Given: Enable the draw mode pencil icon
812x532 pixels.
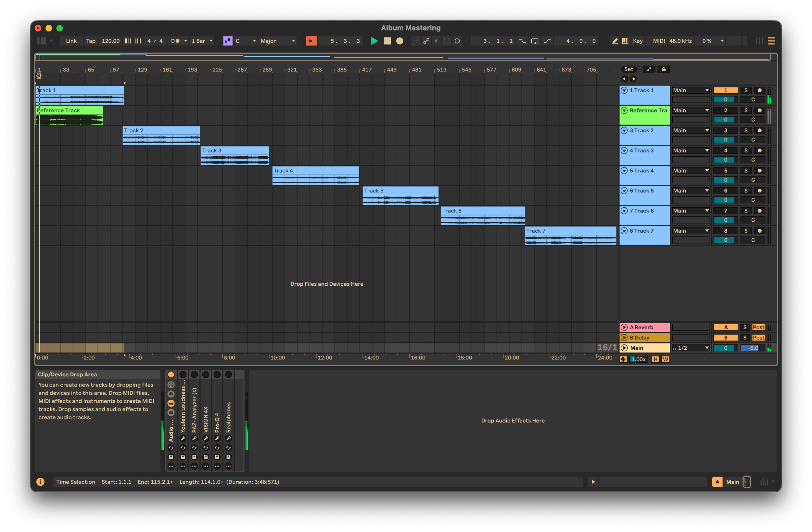Looking at the screenshot, I should click(x=615, y=41).
